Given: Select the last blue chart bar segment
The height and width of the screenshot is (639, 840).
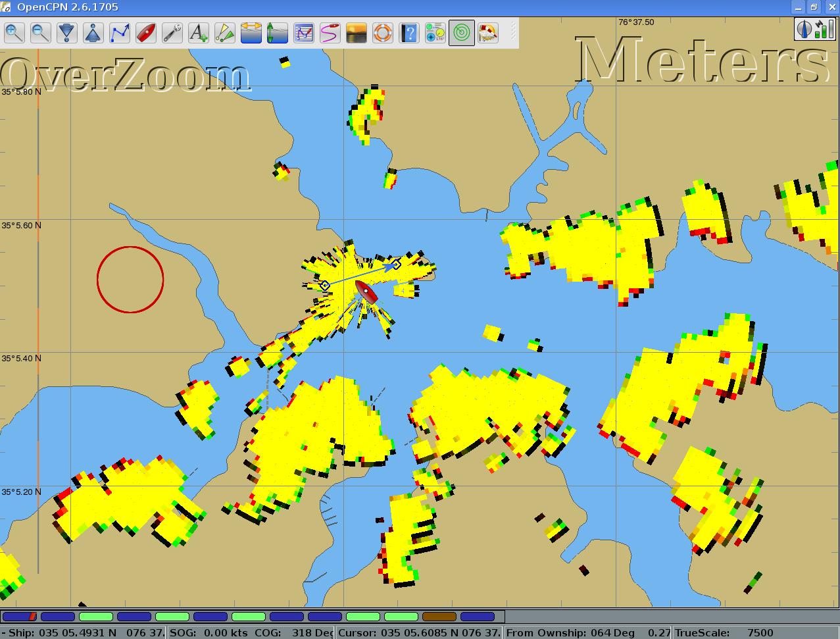Looking at the screenshot, I should pos(478,617).
